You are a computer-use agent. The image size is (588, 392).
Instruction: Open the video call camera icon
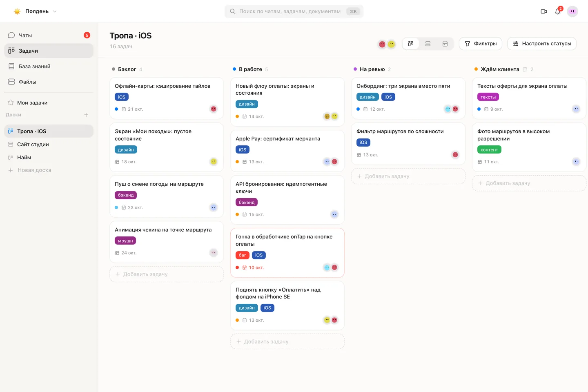coord(543,11)
